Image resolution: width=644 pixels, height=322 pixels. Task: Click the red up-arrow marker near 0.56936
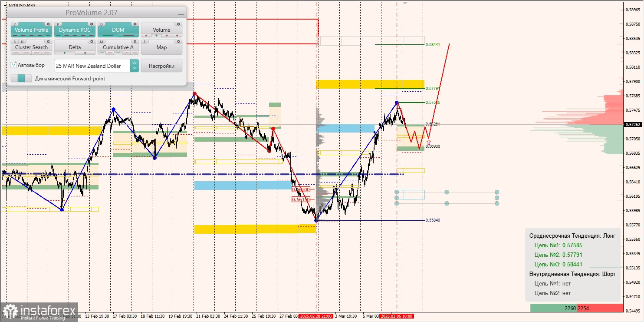[429, 142]
